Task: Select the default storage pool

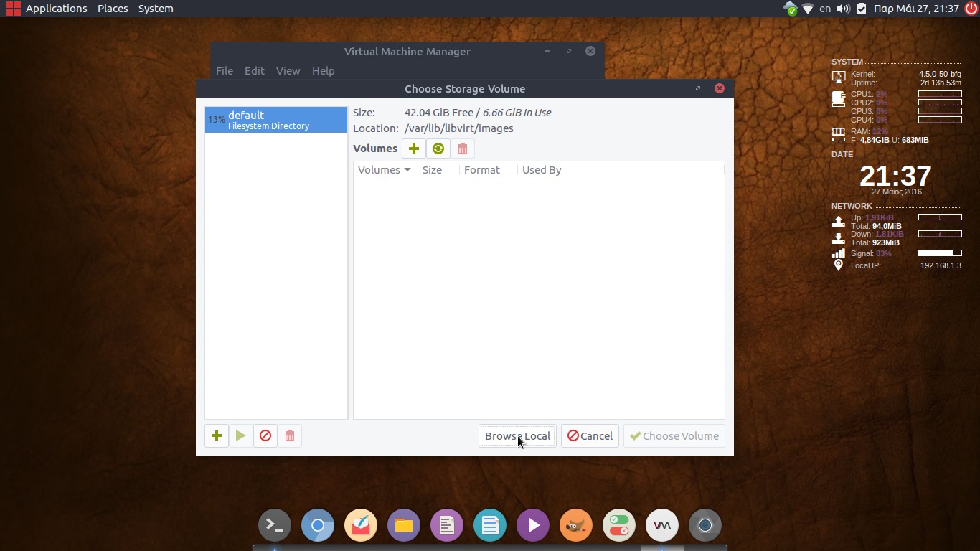Action: (x=275, y=120)
